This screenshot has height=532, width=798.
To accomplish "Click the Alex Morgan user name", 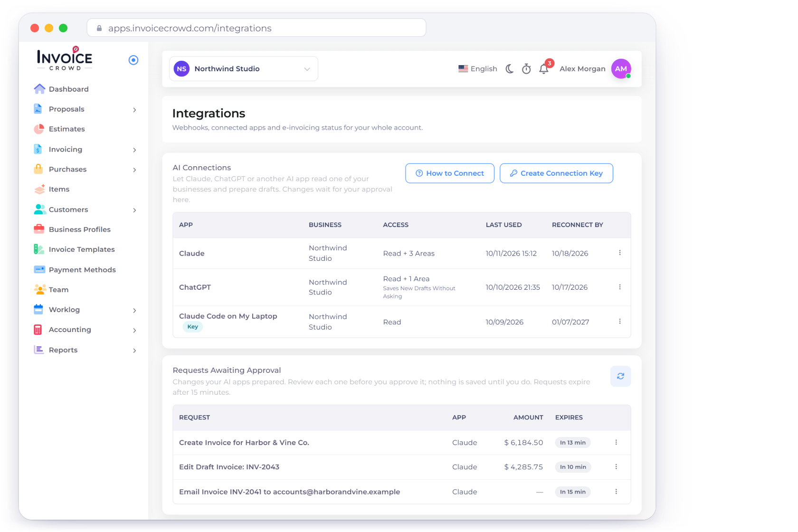I will point(582,69).
